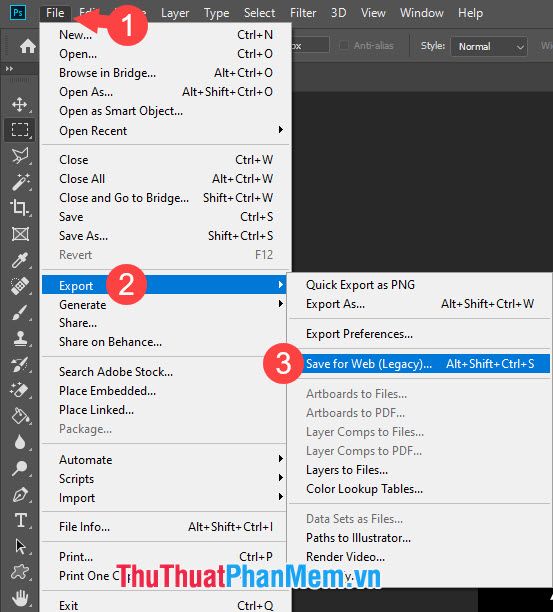
Task: Choose Open as Smart Object...
Action: pyautogui.click(x=165, y=111)
